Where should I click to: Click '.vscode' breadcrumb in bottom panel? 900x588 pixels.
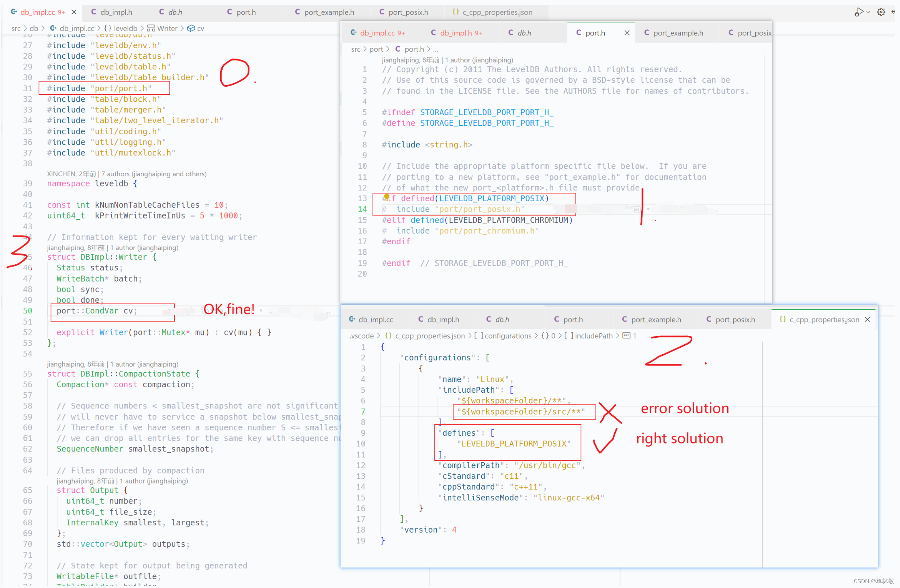362,336
